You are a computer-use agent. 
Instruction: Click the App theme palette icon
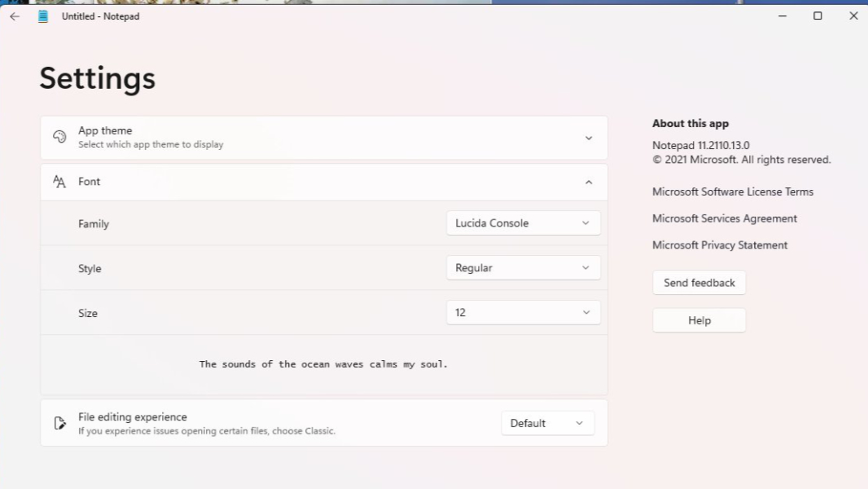pos(59,137)
